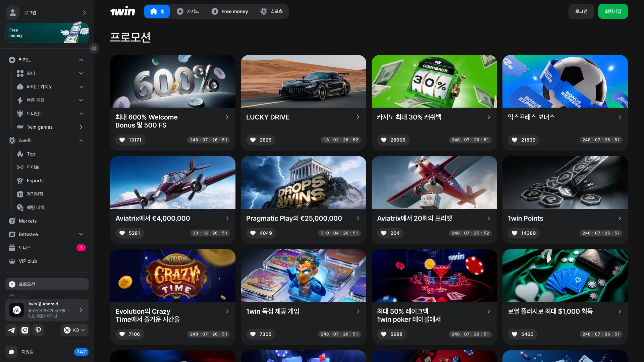Switch to the 카지노 top tab
Image resolution: width=644 pixels, height=362 pixels.
(x=188, y=11)
